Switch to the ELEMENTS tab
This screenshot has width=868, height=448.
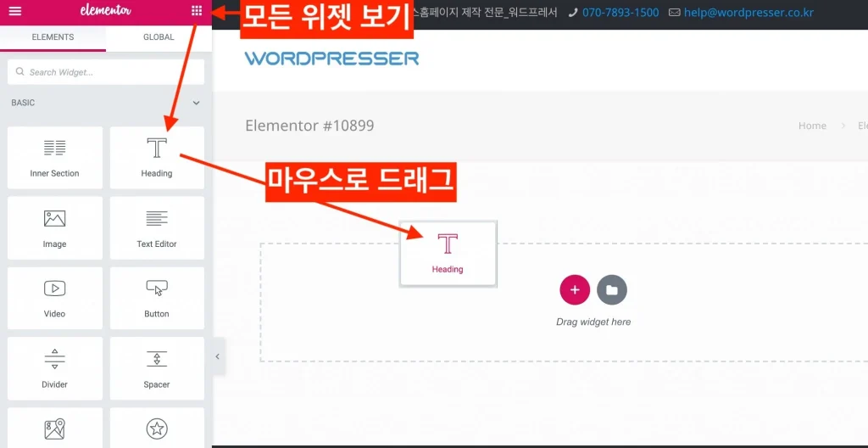53,37
